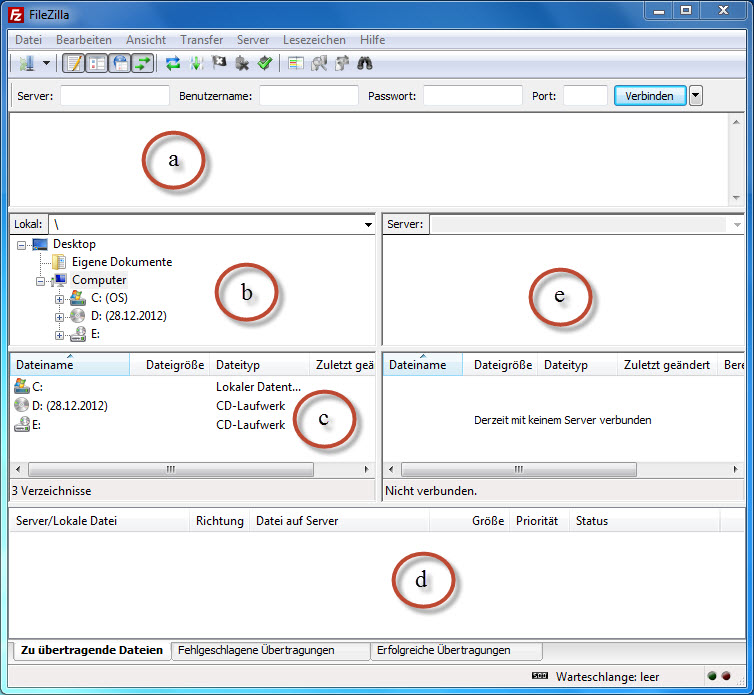754x695 pixels.
Task: Focus the Passwort input field
Action: point(473,96)
